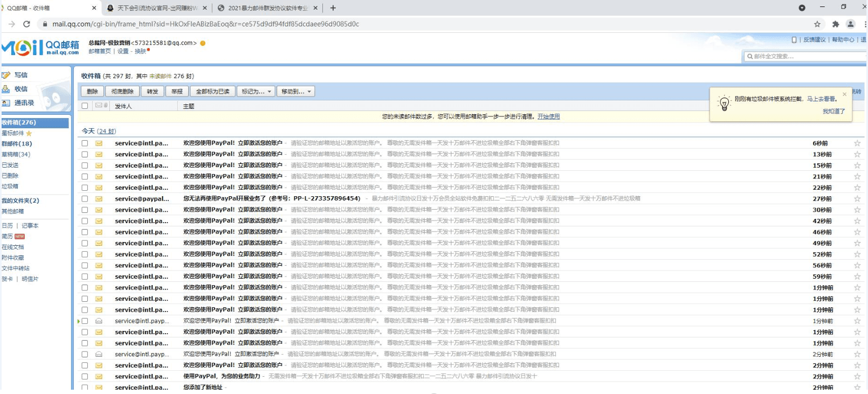
Task: Expand the 标记为 dropdown
Action: 256,92
